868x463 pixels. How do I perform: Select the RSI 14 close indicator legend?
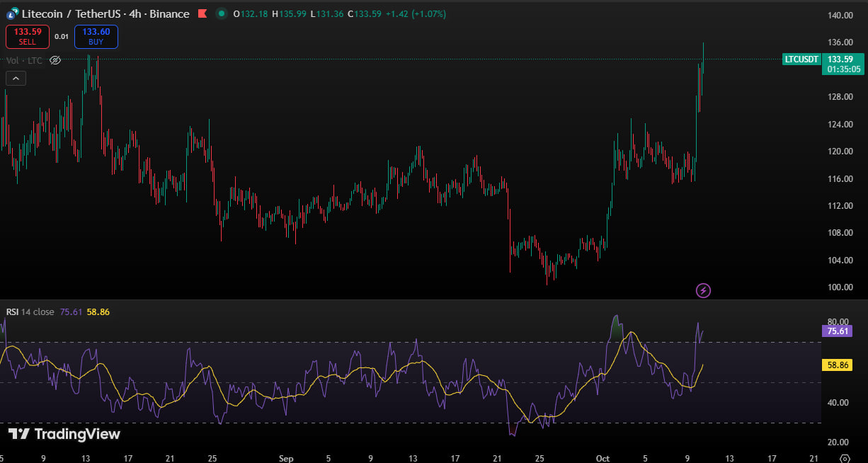point(30,311)
